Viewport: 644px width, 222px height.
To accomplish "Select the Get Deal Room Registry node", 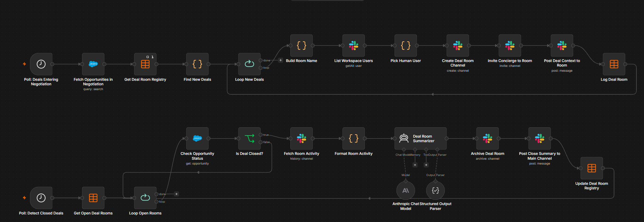I will click(x=145, y=64).
